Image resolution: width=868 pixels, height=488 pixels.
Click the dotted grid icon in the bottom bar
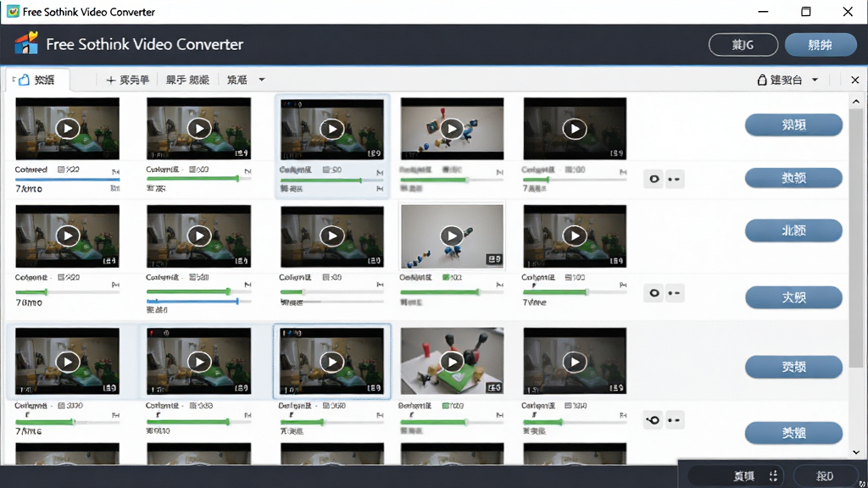click(773, 476)
